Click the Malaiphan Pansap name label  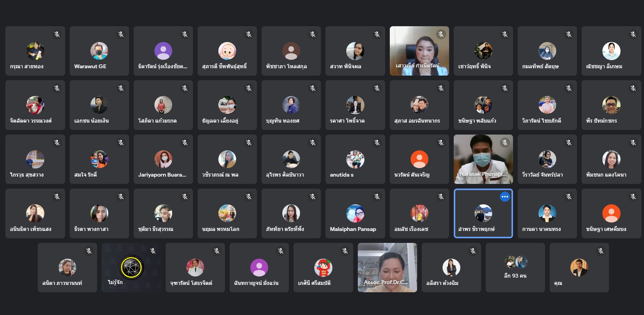pos(353,229)
